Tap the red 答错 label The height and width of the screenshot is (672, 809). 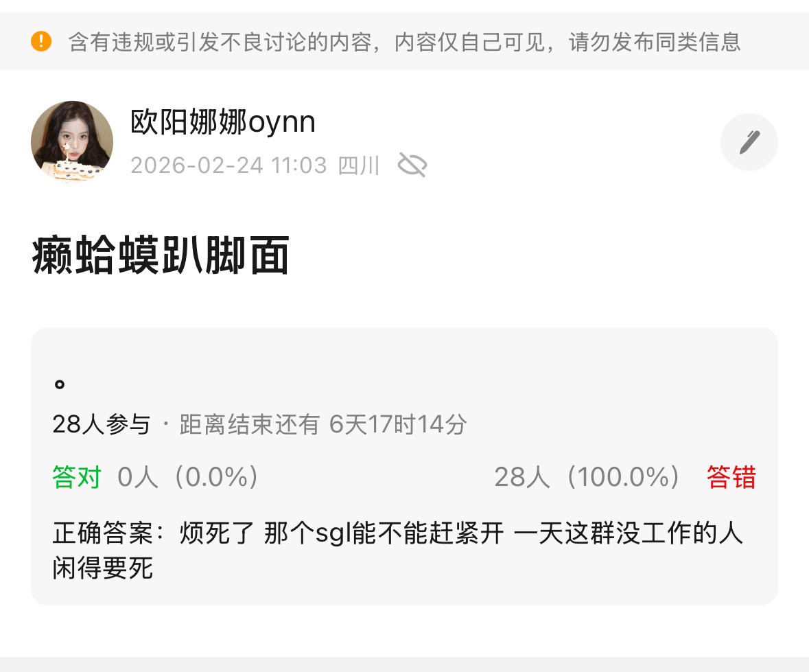click(731, 476)
